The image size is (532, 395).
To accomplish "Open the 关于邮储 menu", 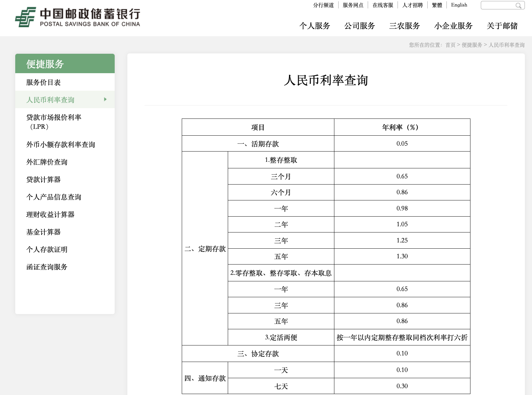I will coord(502,26).
